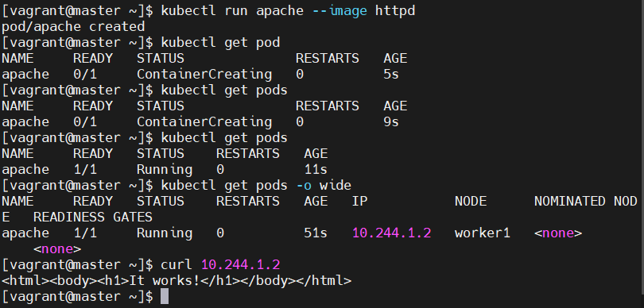Click the "<none>" on the wrapped readiness line
The image size is (644, 308).
tap(57, 249)
